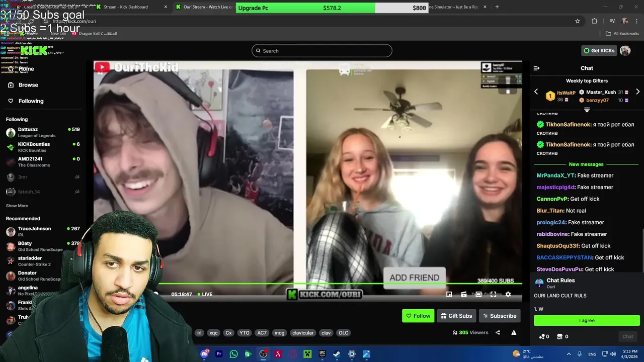Bookmark this page with the star icon
Image resolution: width=644 pixels, height=362 pixels.
[x=578, y=21]
